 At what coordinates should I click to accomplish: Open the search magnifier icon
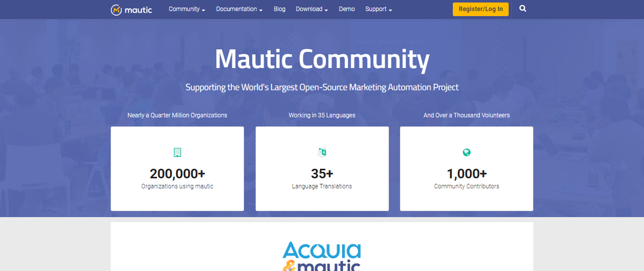[523, 9]
